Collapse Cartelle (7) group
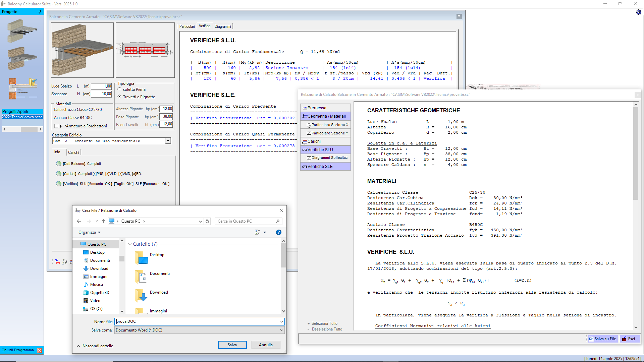This screenshot has height=362, width=644. click(130, 244)
